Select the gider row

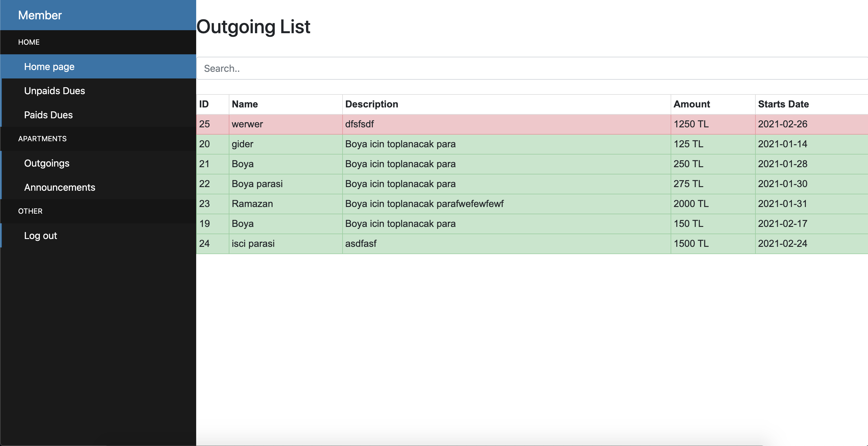[242, 144]
